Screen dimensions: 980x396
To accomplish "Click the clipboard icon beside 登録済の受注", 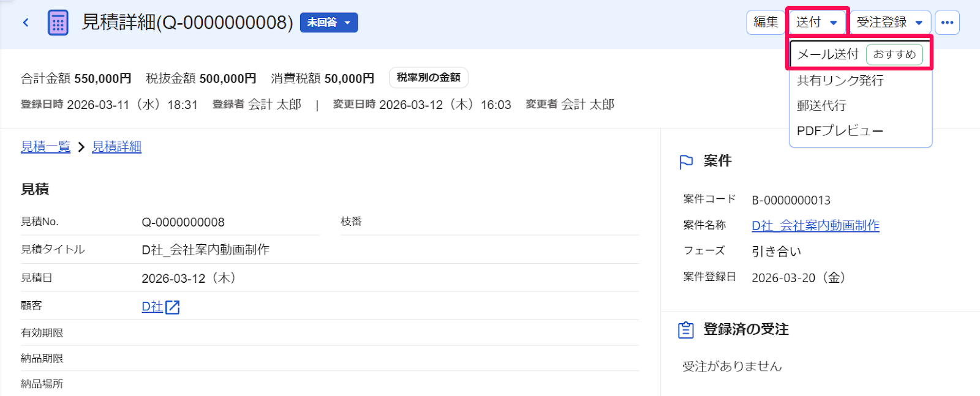I will pyautogui.click(x=686, y=330).
